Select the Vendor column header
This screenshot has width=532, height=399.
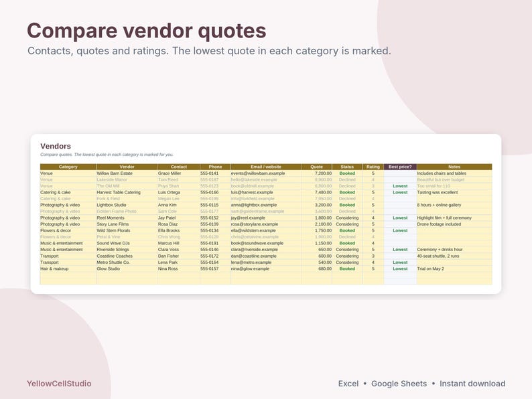tap(127, 167)
